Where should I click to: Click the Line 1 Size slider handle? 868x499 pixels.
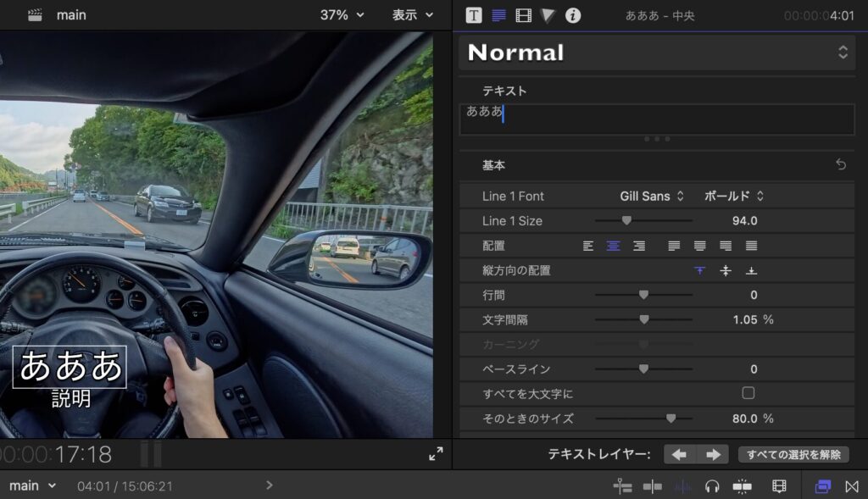coord(626,220)
